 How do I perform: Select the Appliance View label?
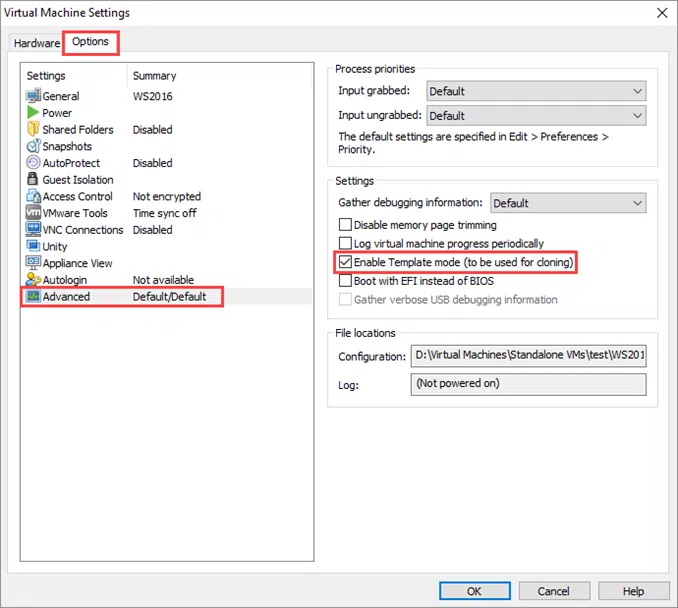(x=77, y=263)
